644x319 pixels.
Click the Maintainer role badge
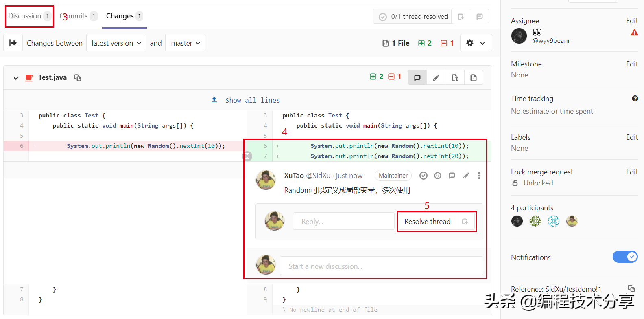point(393,176)
